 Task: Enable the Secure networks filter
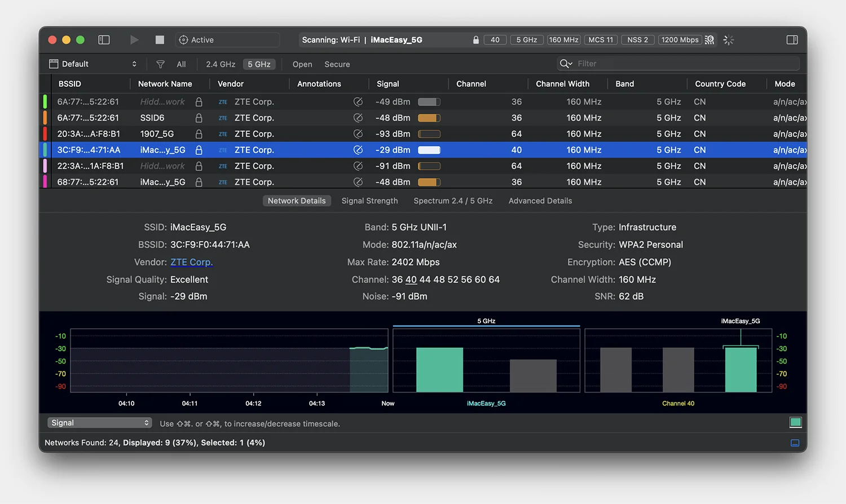337,64
